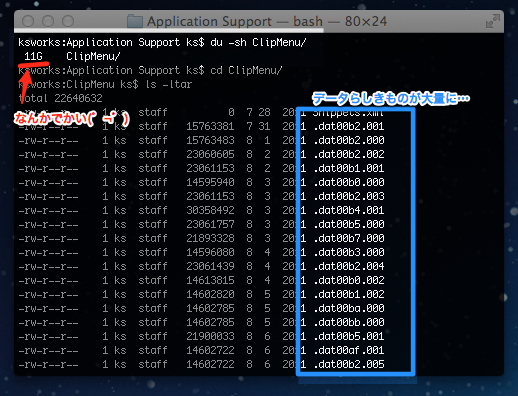Image resolution: width=518 pixels, height=396 pixels.
Task: Click the folder proxy icon in title bar
Action: pos(135,21)
